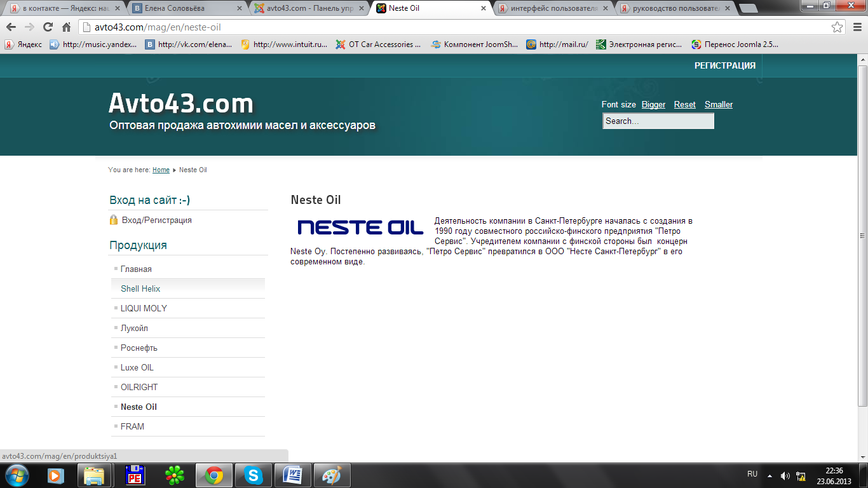
Task: Open ICQ from the taskbar
Action: click(174, 475)
